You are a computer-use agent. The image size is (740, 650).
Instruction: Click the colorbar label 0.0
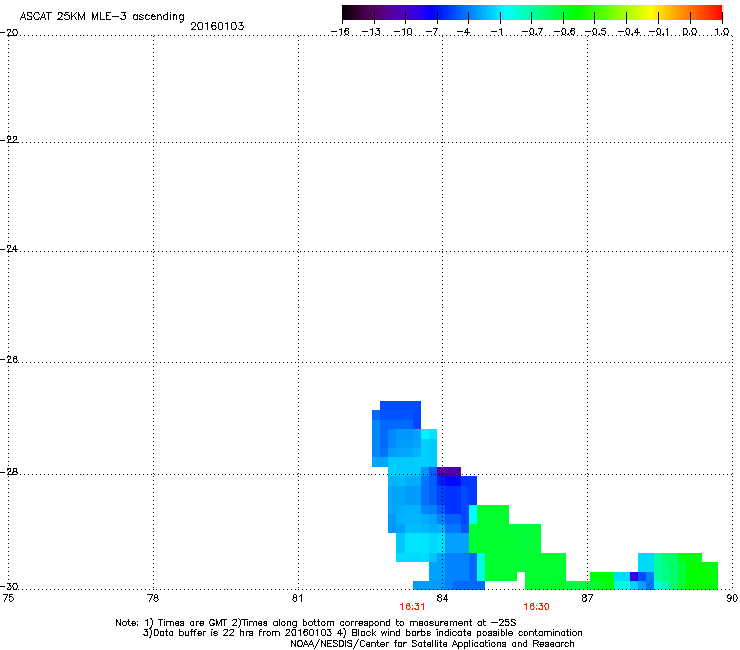[690, 32]
